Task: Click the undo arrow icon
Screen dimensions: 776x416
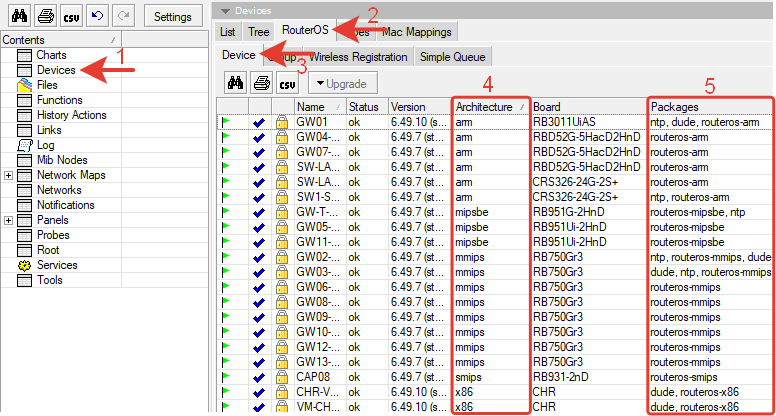Action: point(96,17)
